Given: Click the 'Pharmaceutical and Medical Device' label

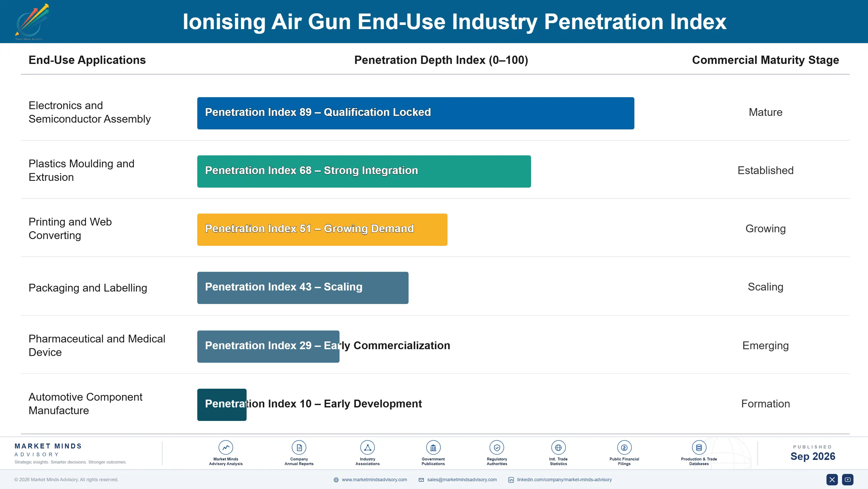Looking at the screenshot, I should click(97, 345).
